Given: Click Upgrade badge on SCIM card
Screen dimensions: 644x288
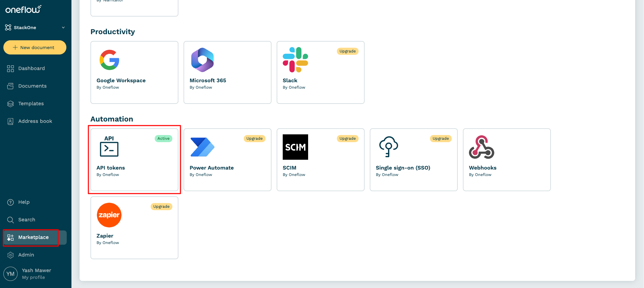Looking at the screenshot, I should (x=348, y=139).
